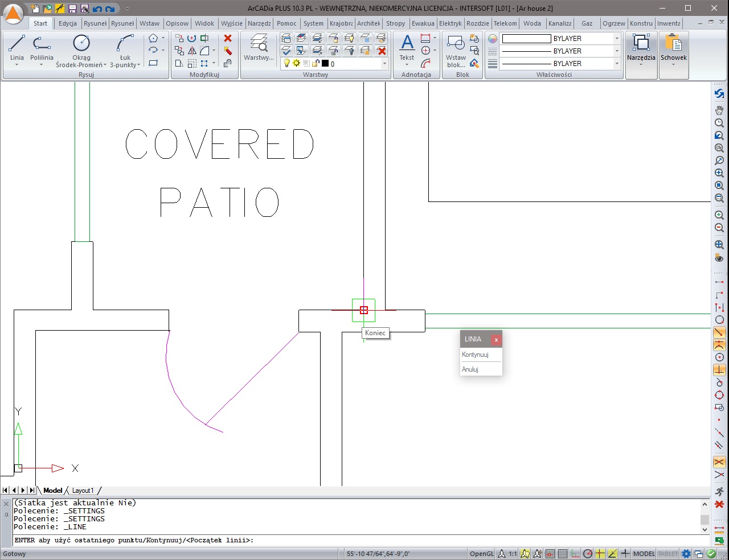Select the Polilinia drawing tool
Viewport: 729px width, 560px height.
click(42, 47)
